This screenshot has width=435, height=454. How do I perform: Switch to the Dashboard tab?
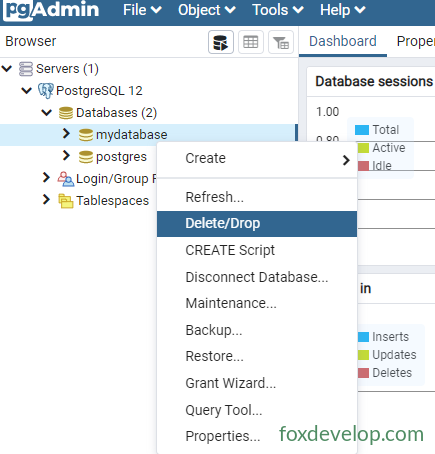pyautogui.click(x=343, y=41)
